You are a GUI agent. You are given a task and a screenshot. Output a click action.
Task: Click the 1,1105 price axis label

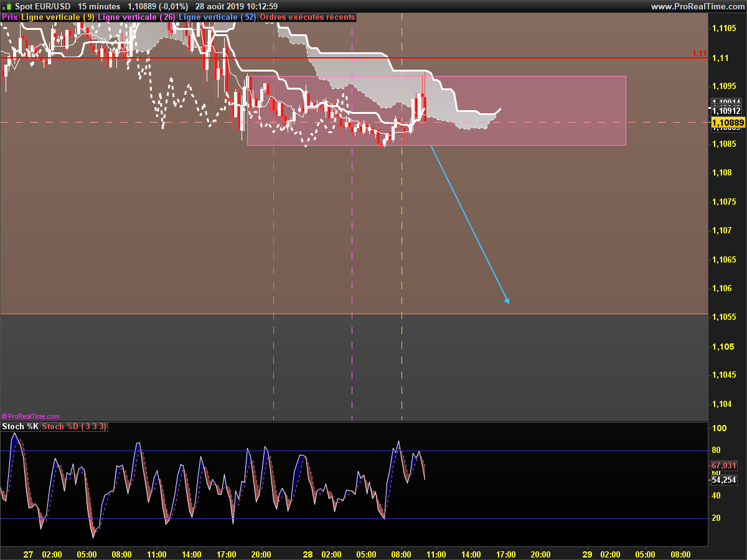tap(725, 28)
